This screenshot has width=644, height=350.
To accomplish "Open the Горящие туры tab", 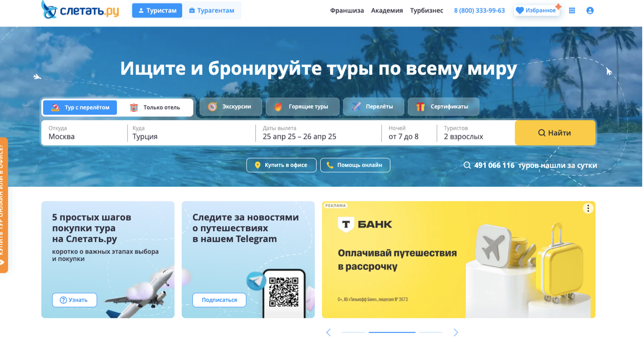I will point(302,107).
